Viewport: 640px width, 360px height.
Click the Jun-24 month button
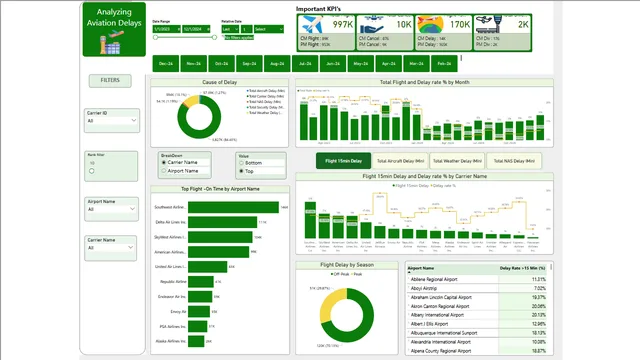tap(333, 64)
